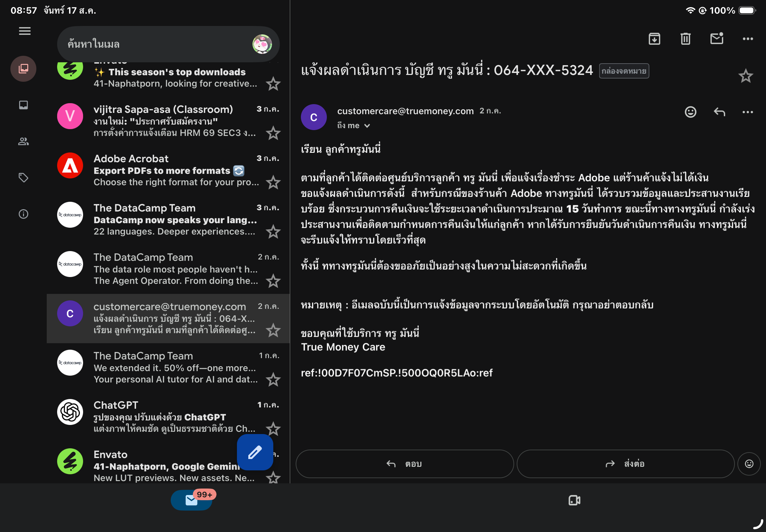Image resolution: width=766 pixels, height=532 pixels.
Task: Click the ChatGPT logo avatar
Action: point(70,412)
